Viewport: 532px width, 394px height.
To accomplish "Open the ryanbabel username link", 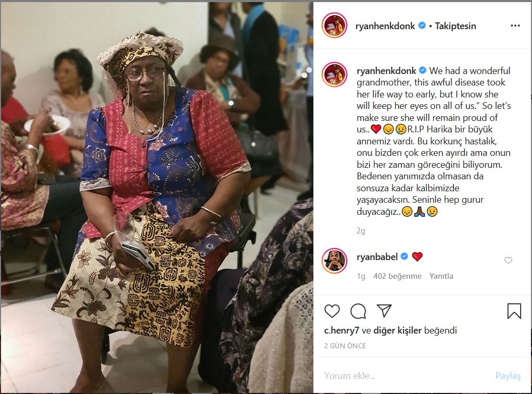I will pyautogui.click(x=377, y=257).
